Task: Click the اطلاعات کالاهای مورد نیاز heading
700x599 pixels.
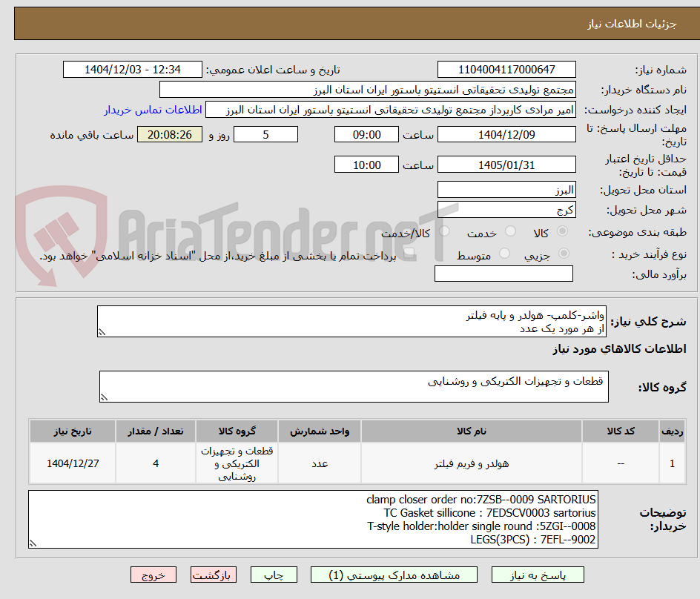Action: tap(619, 348)
